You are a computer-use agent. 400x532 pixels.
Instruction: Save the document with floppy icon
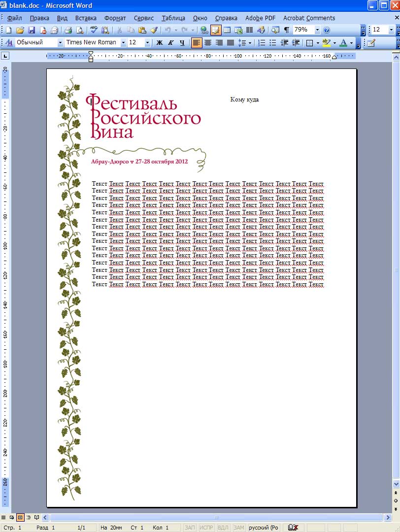[32, 30]
